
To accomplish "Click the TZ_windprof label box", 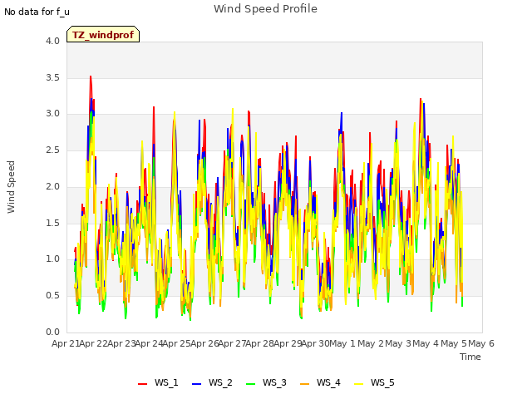I will point(103,34).
